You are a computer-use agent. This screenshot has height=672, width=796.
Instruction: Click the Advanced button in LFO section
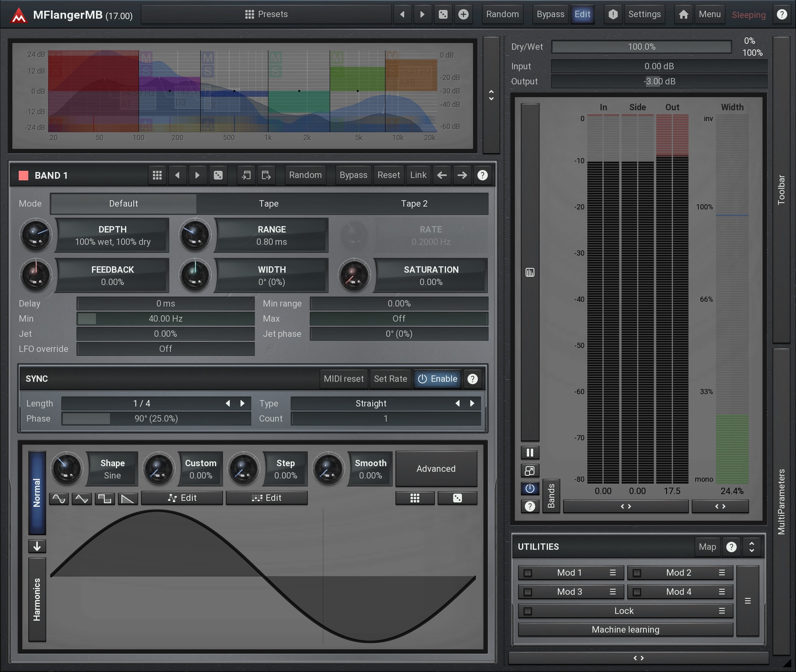[436, 469]
